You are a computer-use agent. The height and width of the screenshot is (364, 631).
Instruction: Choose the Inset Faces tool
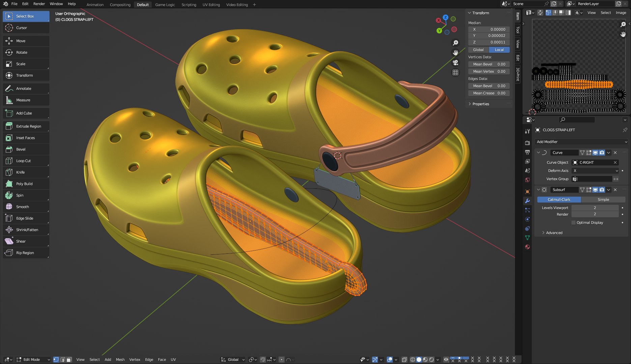(x=26, y=138)
